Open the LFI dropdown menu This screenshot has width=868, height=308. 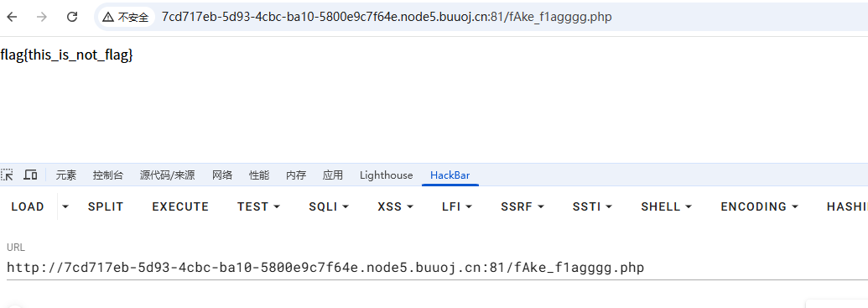(457, 206)
